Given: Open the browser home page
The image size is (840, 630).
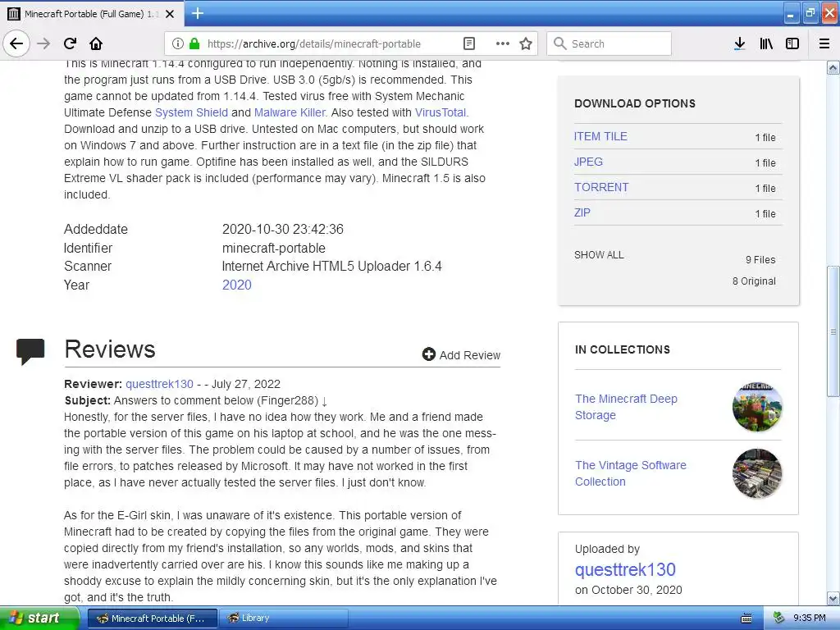Looking at the screenshot, I should [x=96, y=43].
